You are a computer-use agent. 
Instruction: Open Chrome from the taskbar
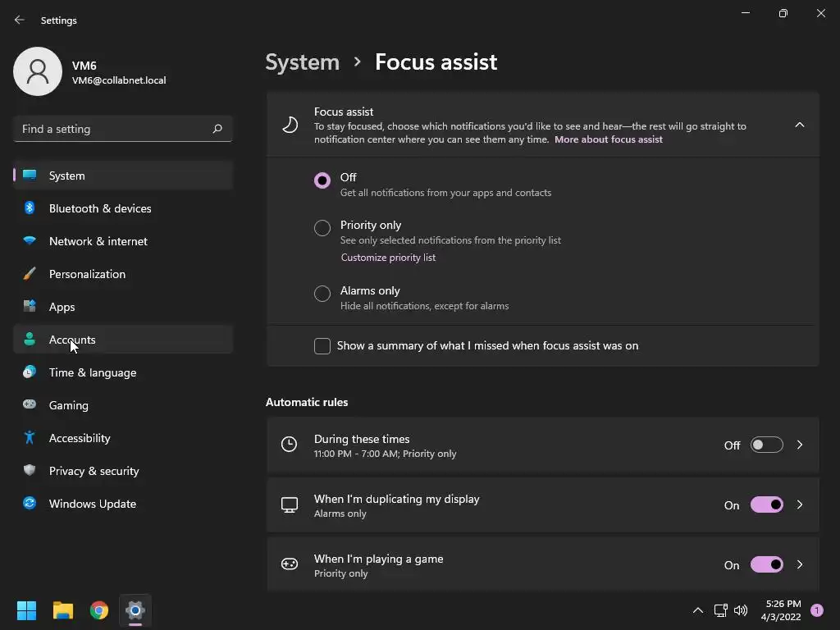coord(99,610)
